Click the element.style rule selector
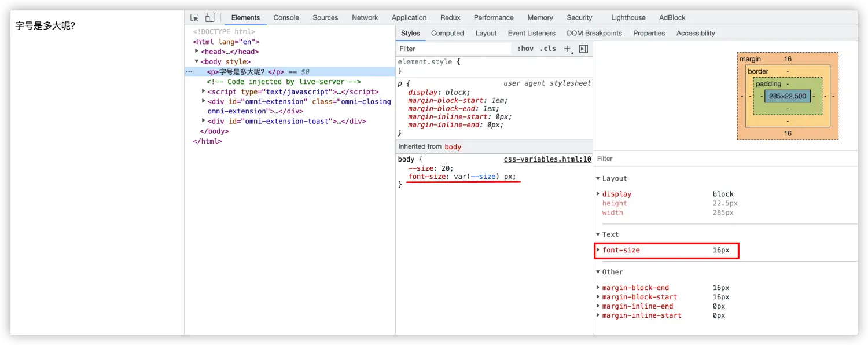 pos(426,61)
